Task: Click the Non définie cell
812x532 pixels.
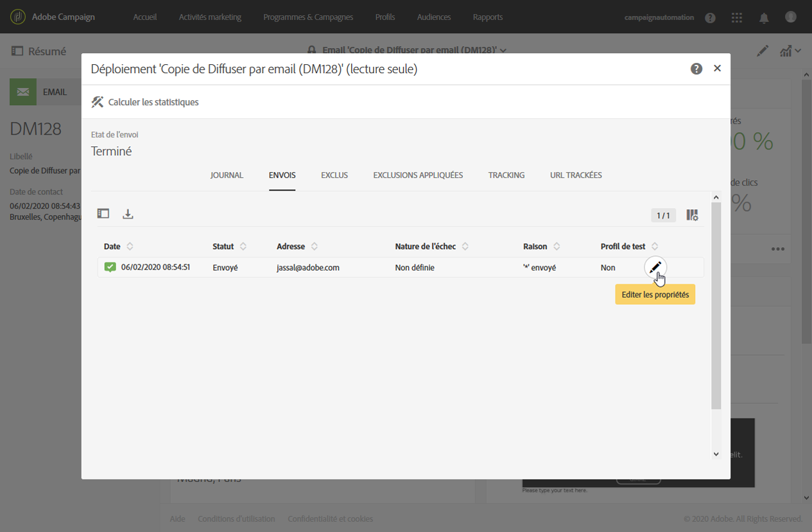Action: 415,268
